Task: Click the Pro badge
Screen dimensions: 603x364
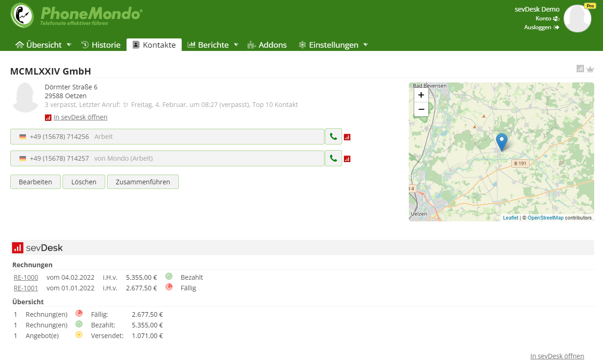Action: click(590, 6)
